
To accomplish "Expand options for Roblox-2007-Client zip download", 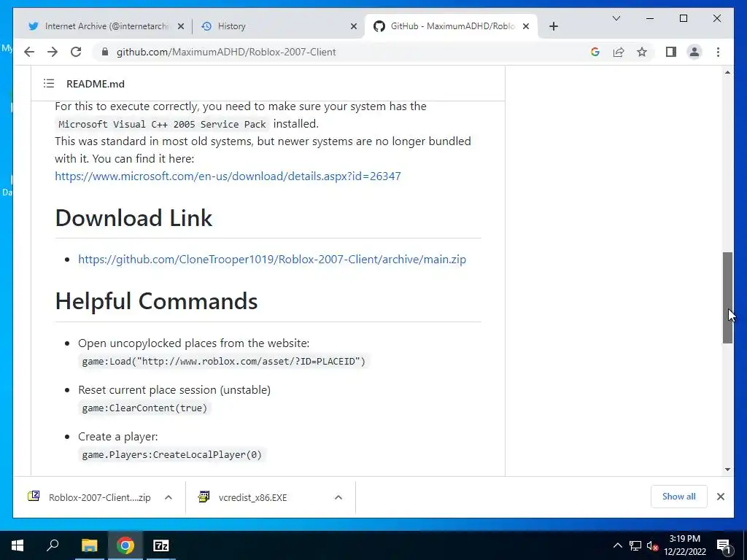I will (169, 497).
